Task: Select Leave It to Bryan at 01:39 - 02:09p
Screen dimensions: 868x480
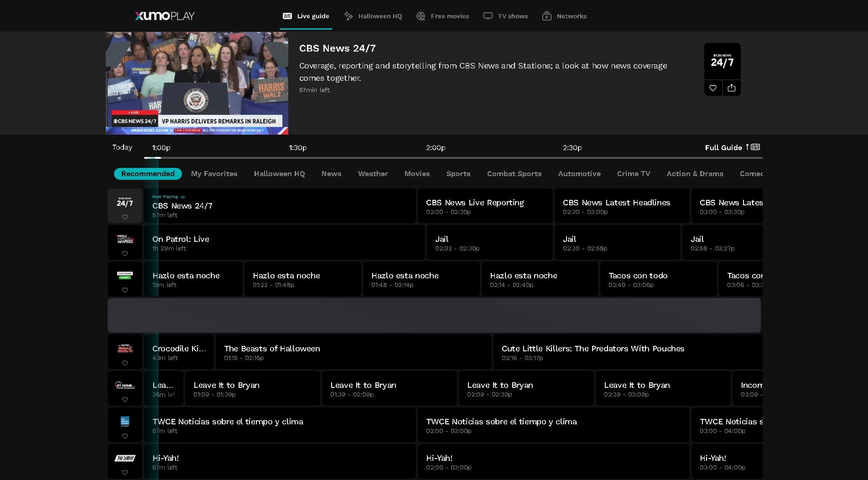Action: [390, 388]
